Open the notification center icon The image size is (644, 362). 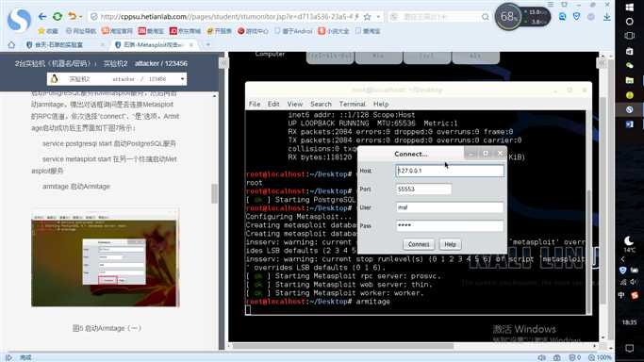[630, 348]
